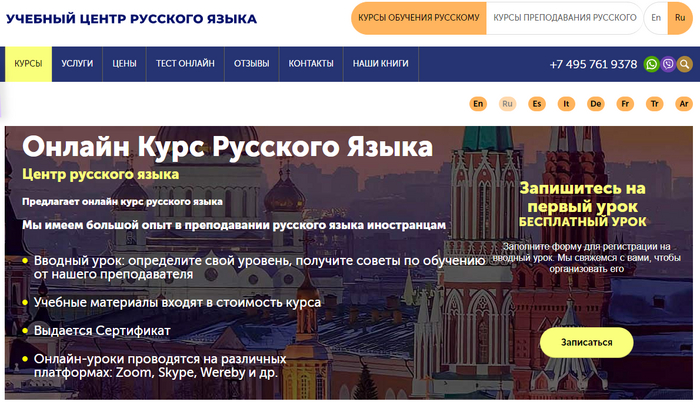Select the Es language badge
The width and height of the screenshot is (700, 408).
pyautogui.click(x=537, y=103)
